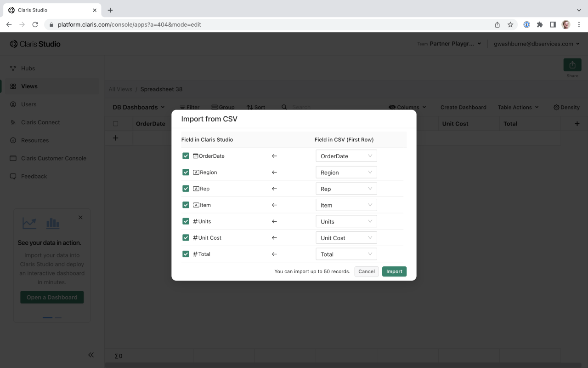Viewport: 588px width, 368px height.
Task: Click the Import button
Action: coord(394,271)
